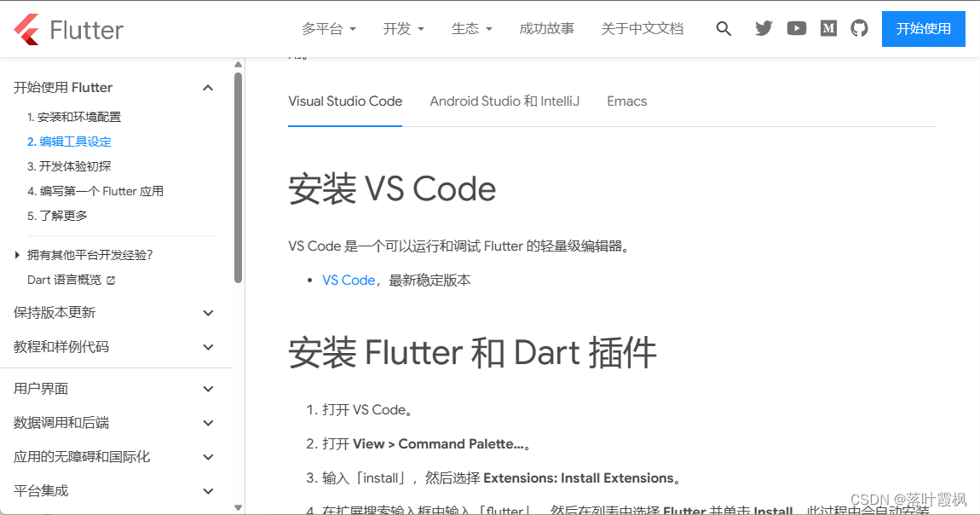980x515 pixels.
Task: Expand 应用的无障碍和国际化 section
Action: (208, 458)
